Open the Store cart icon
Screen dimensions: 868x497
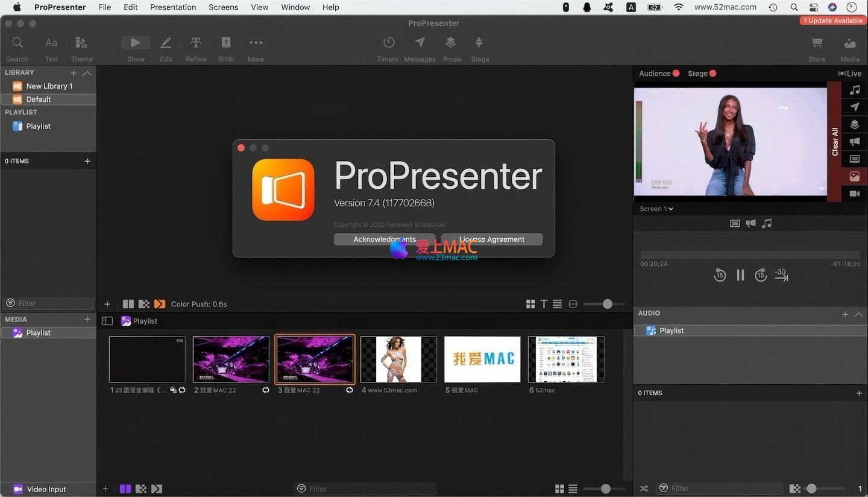pyautogui.click(x=817, y=43)
